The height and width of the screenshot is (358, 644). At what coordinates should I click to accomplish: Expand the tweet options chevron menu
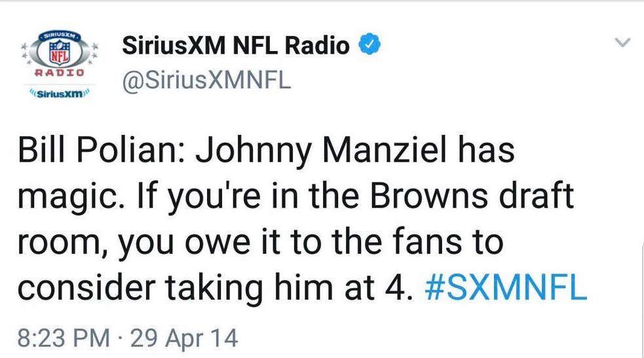pyautogui.click(x=622, y=43)
